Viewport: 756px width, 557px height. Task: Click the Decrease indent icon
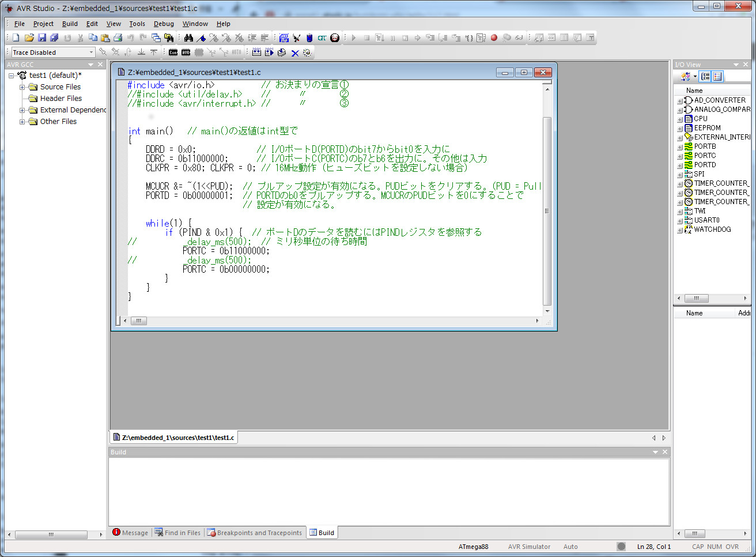pyautogui.click(x=264, y=37)
